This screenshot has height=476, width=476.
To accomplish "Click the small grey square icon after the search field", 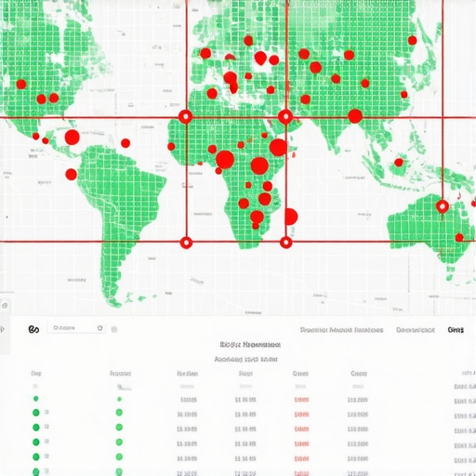I will pos(114,329).
